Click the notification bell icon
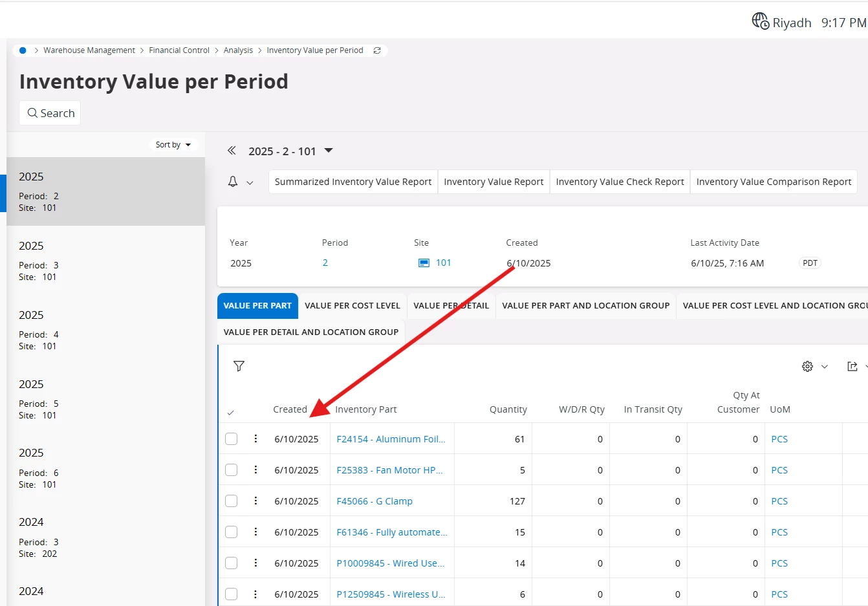This screenshot has height=606, width=868. pyautogui.click(x=233, y=182)
